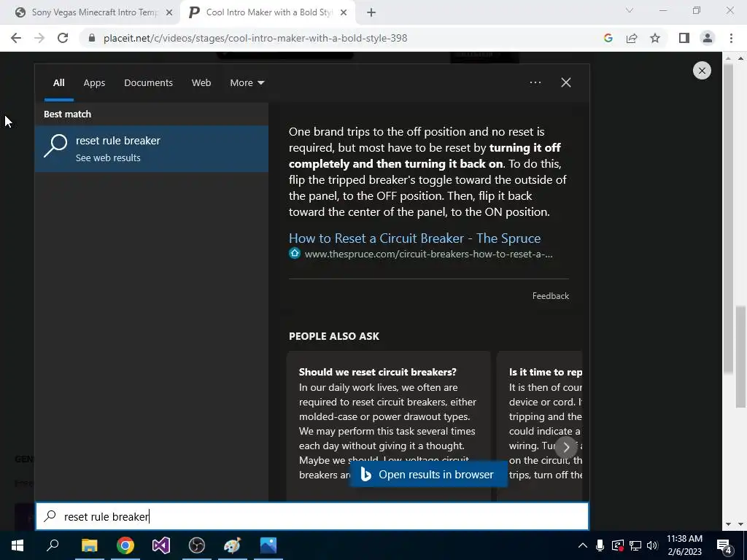The image size is (747, 560).
Task: Show hidden system tray icons
Action: pos(583,545)
